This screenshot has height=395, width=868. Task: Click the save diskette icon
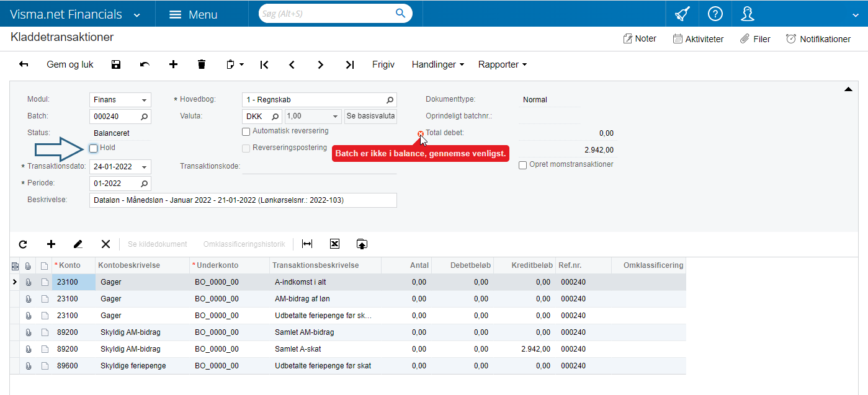(115, 64)
